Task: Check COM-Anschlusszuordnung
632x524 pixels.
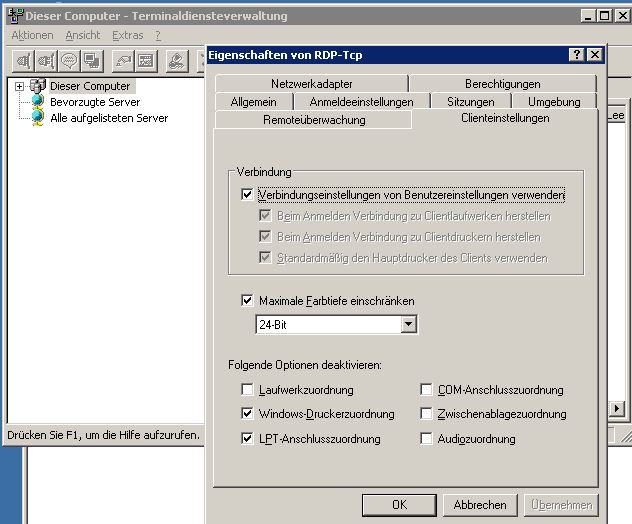Action: (x=426, y=389)
